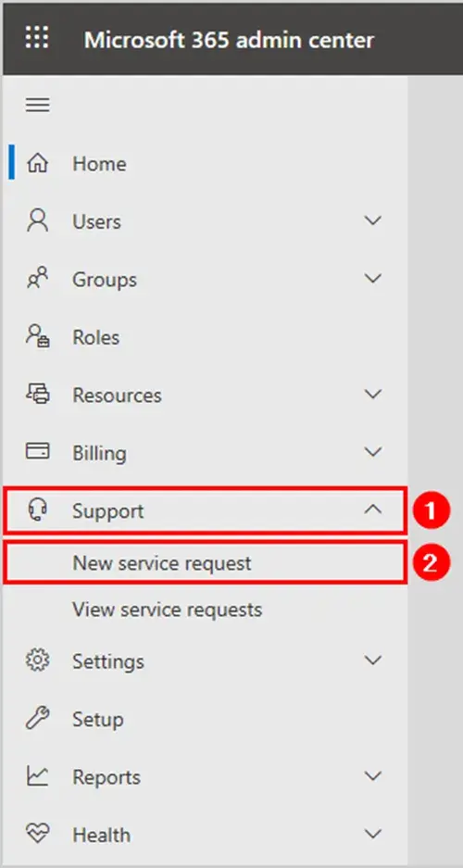Click the Setup wrench icon
The image size is (463, 868).
[38, 719]
